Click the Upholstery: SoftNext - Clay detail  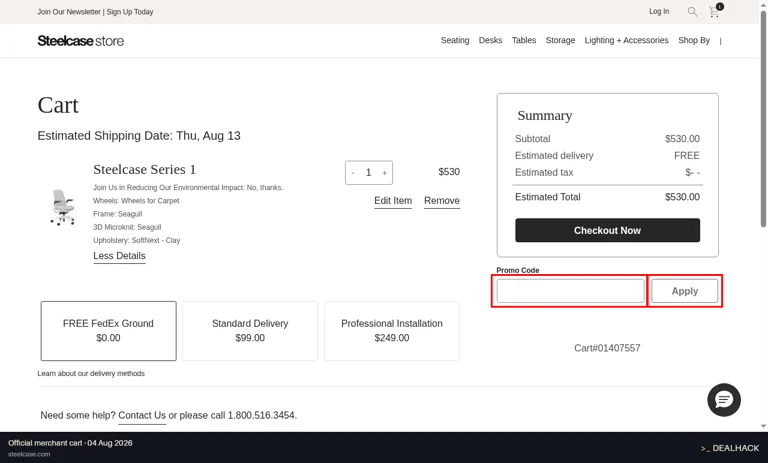click(137, 240)
